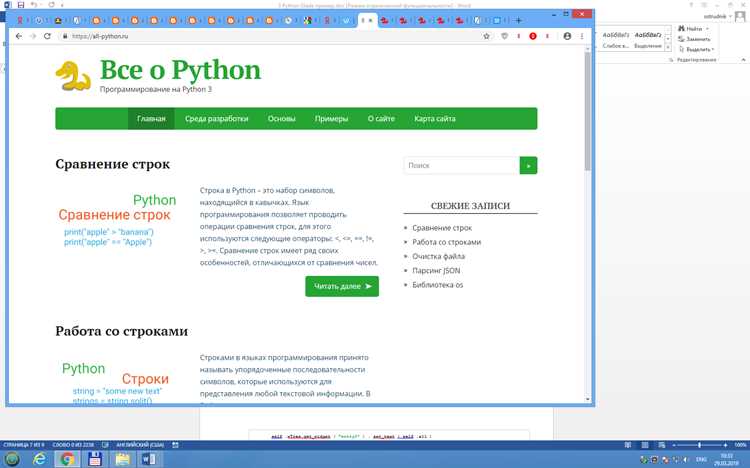Click macro recording icon in status bar
This screenshot has width=750, height=468.
click(176, 445)
